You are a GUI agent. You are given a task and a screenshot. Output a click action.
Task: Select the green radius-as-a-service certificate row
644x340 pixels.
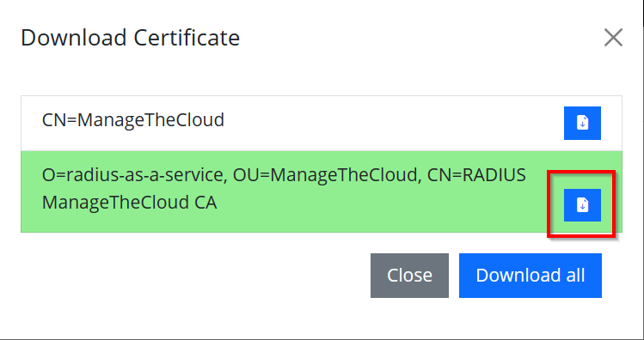point(322,191)
